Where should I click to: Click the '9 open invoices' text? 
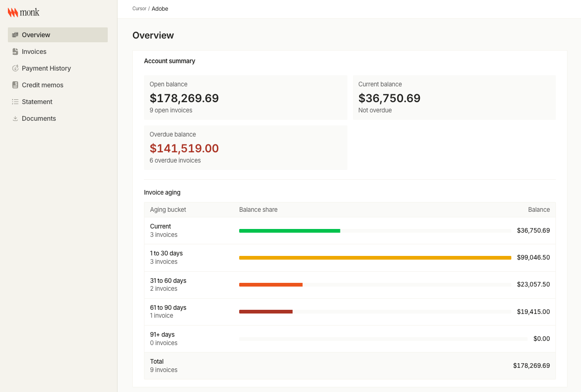point(171,111)
